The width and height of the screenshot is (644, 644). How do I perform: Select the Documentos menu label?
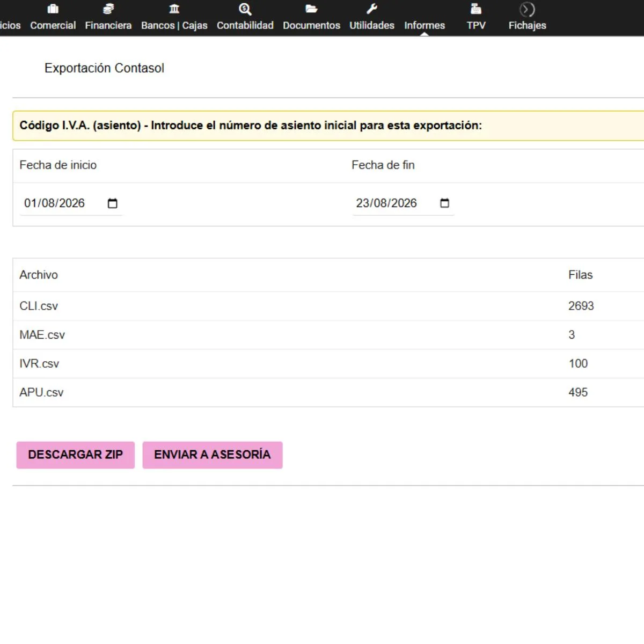click(x=311, y=25)
